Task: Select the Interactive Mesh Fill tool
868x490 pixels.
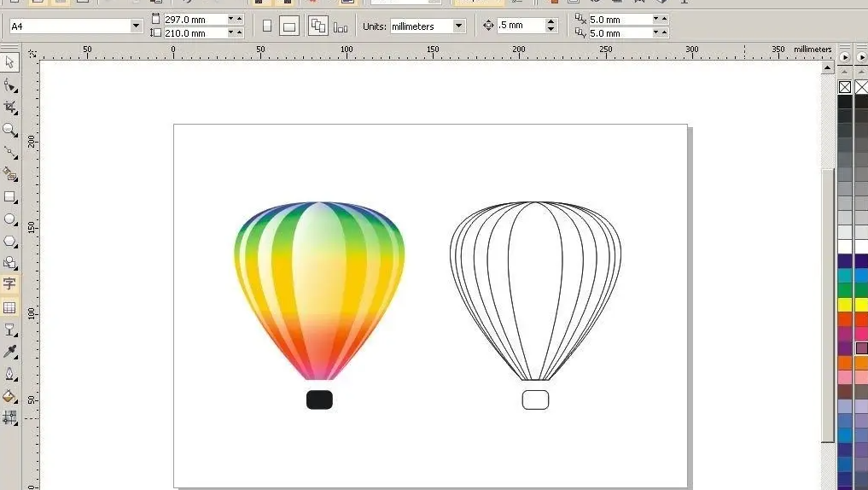Action: tap(9, 417)
